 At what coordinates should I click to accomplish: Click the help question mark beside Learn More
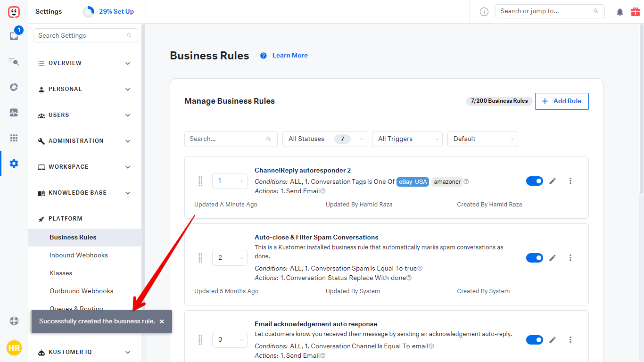[264, 56]
